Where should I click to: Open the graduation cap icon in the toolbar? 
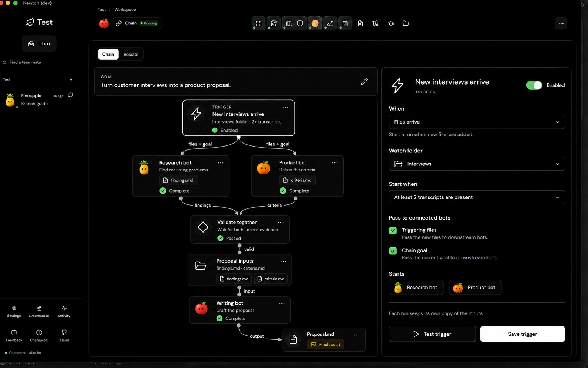point(391,23)
